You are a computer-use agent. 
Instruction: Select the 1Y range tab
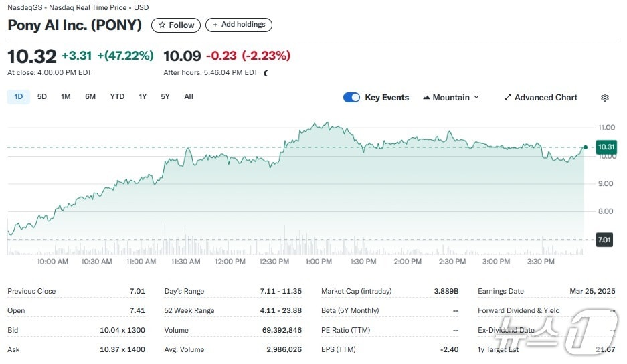coord(143,97)
